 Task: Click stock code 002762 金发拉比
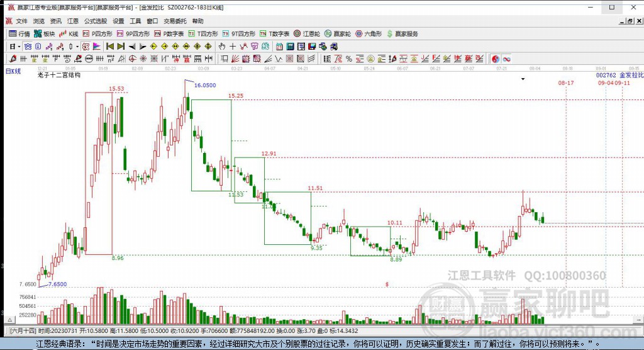click(619, 76)
